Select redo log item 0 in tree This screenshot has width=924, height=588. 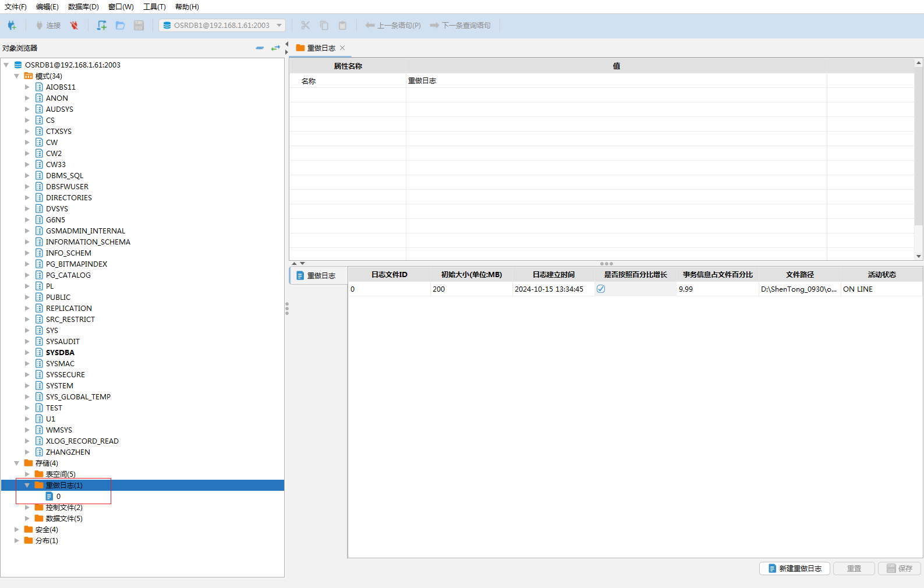[58, 497]
